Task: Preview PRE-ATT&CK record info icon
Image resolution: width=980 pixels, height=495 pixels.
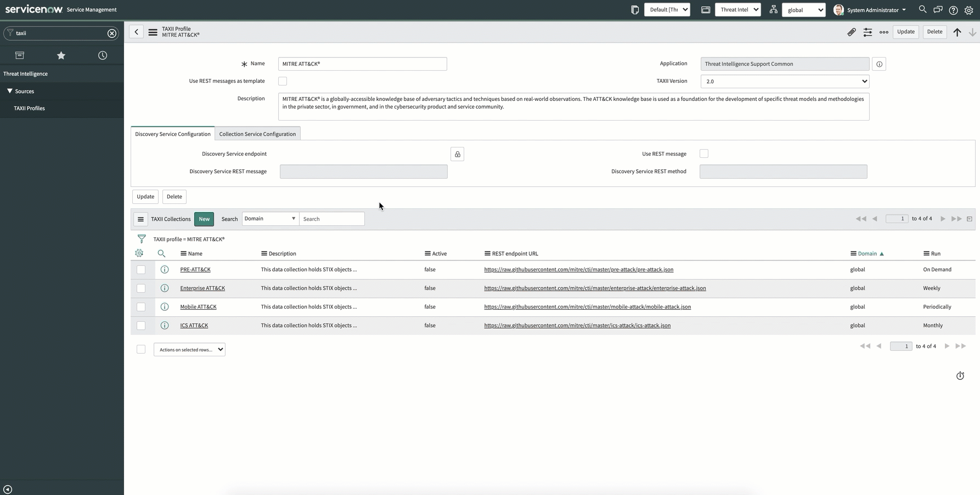Action: 165,270
